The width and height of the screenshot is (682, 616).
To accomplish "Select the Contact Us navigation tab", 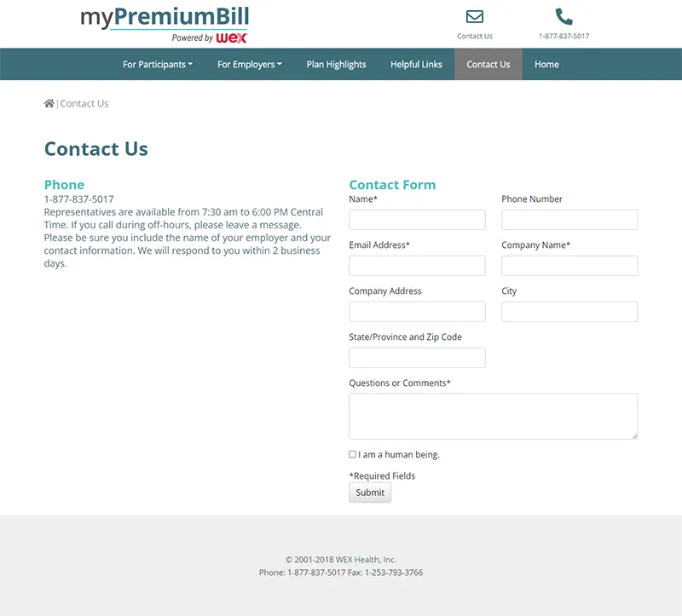I will pyautogui.click(x=488, y=65).
